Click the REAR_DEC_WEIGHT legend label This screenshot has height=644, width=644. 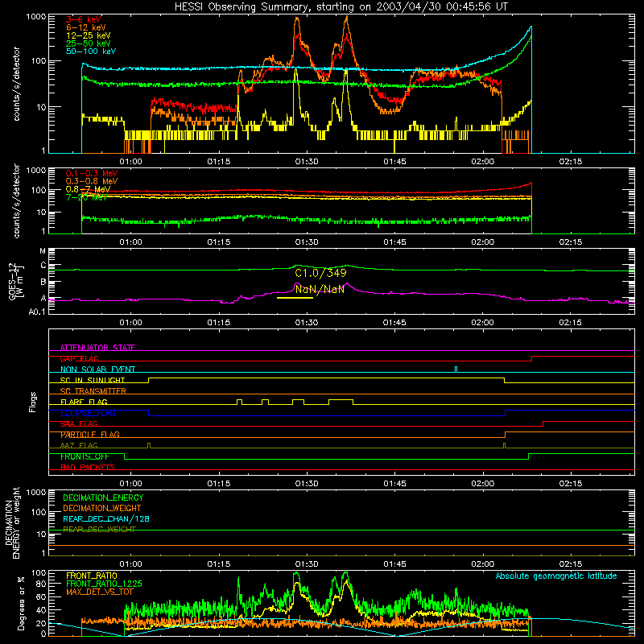99,530
